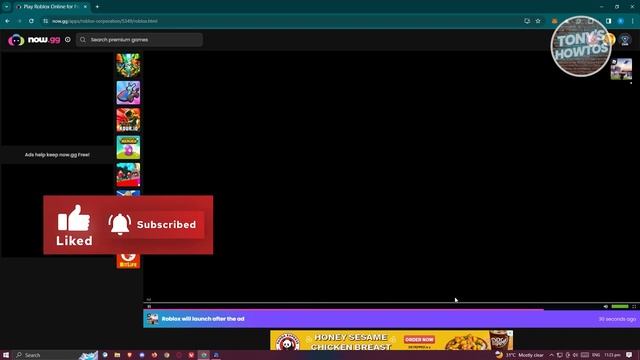Open the now.gg user account icon
The width and height of the screenshot is (640, 360).
[624, 40]
